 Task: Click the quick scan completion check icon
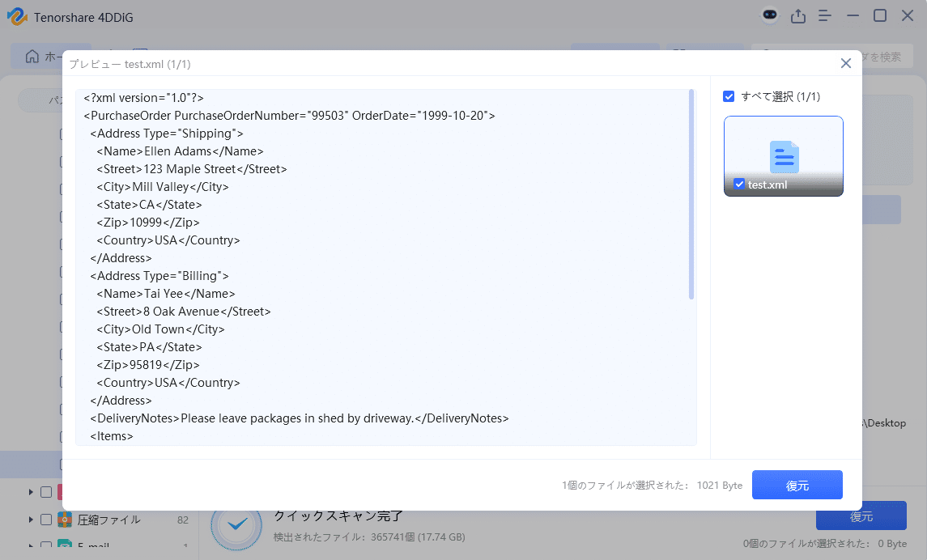(x=236, y=524)
